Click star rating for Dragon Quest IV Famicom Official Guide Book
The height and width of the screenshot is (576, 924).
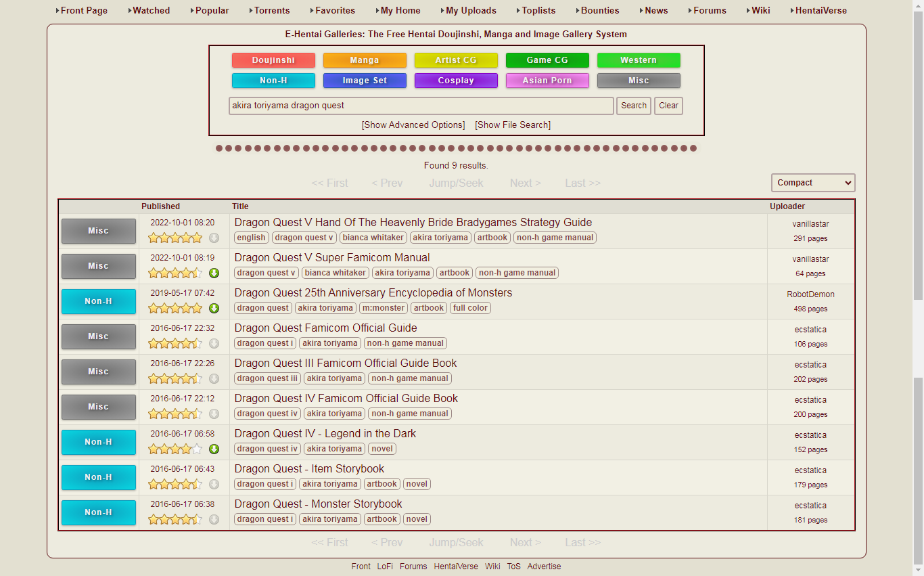click(x=175, y=414)
